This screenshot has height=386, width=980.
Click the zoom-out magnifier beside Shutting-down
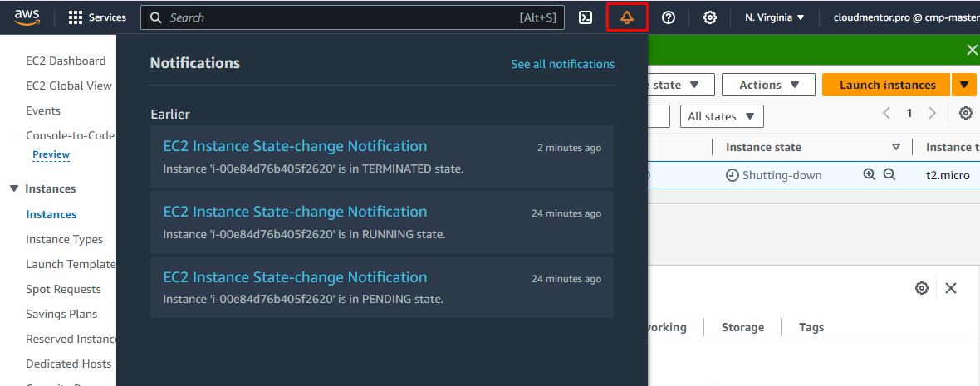pyautogui.click(x=889, y=174)
